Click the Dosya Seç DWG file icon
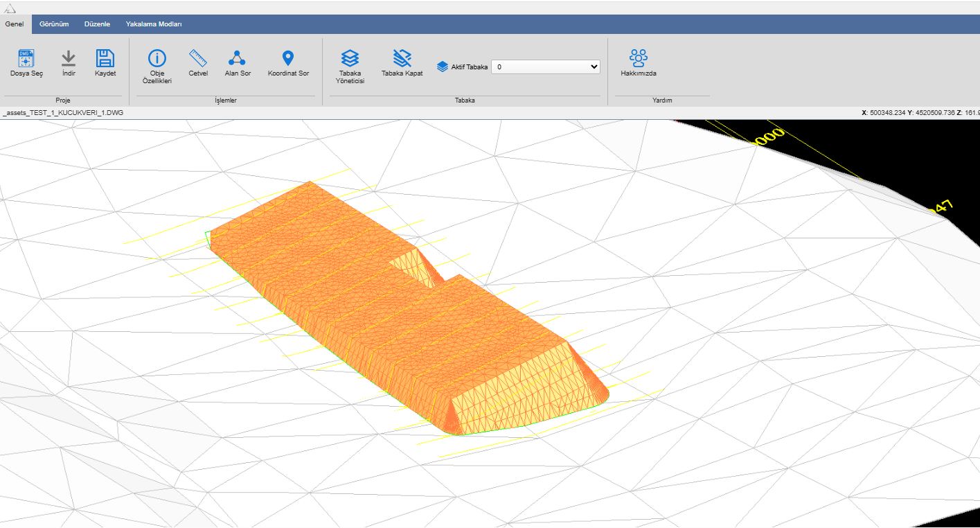The width and height of the screenshot is (980, 528). point(26,58)
